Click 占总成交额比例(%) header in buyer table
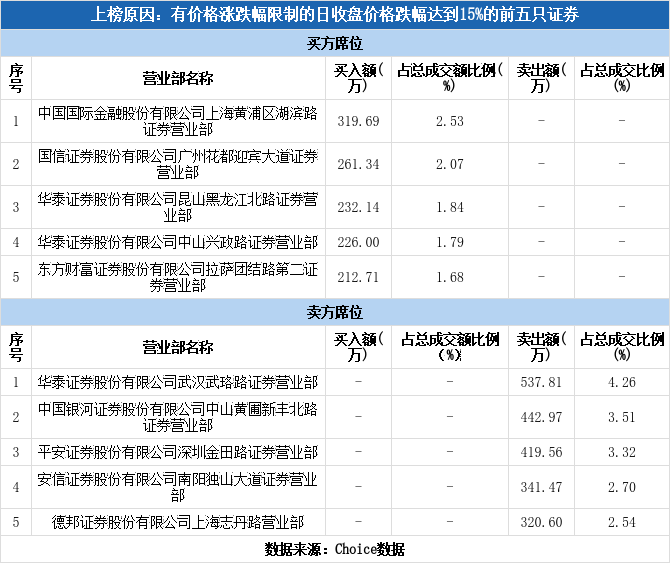The image size is (670, 563). point(450,78)
